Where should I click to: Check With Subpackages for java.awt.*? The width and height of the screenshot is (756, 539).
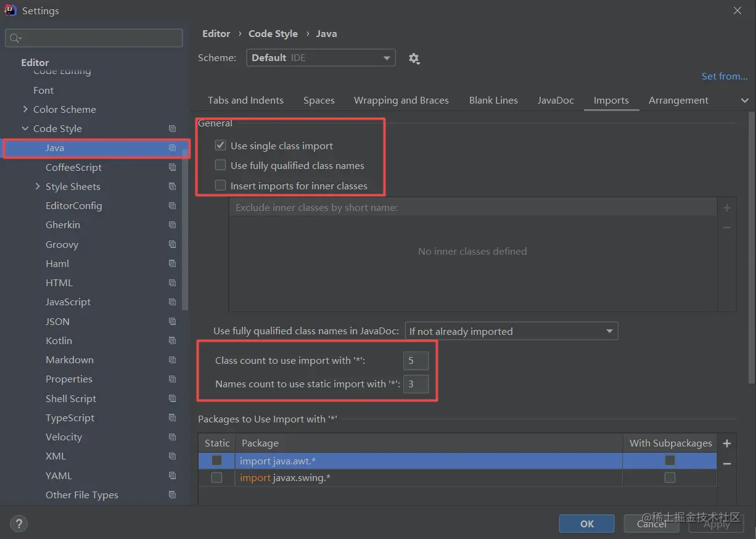pyautogui.click(x=670, y=460)
